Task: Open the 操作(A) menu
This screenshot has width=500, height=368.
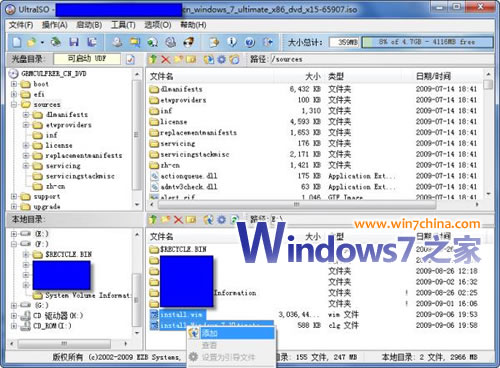Action: 55,25
